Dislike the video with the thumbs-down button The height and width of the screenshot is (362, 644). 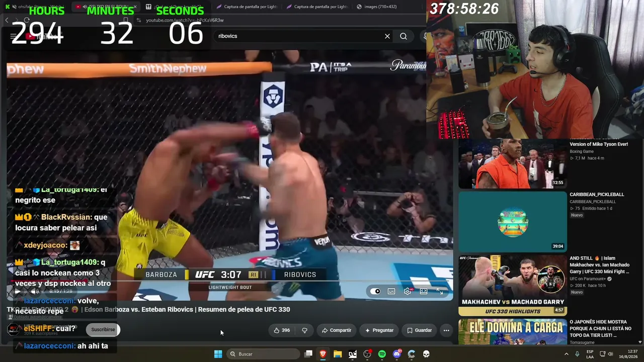click(x=304, y=330)
